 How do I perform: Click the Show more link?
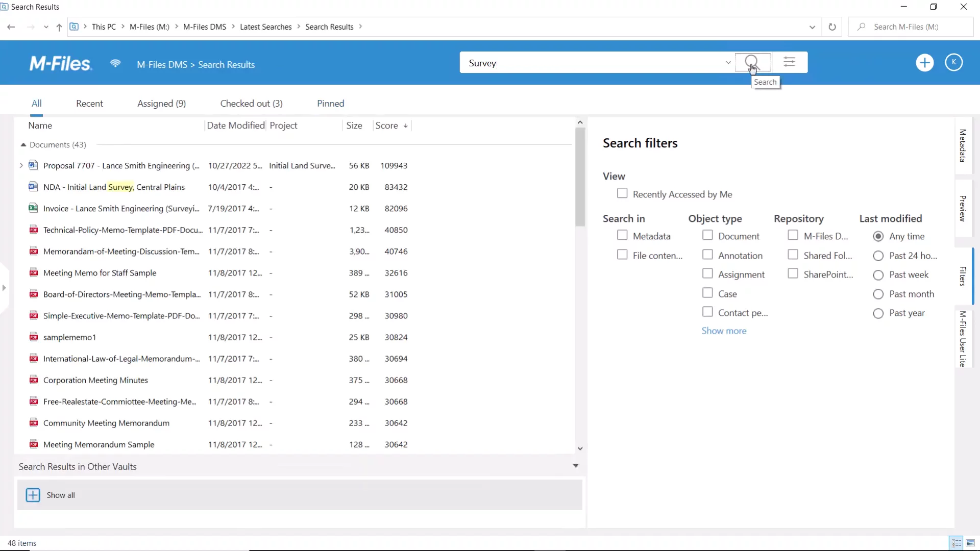724,331
